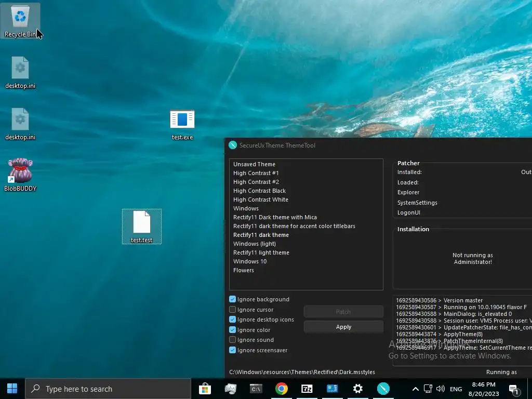532x399 pixels.
Task: Open network status tray icon
Action: pyautogui.click(x=428, y=389)
